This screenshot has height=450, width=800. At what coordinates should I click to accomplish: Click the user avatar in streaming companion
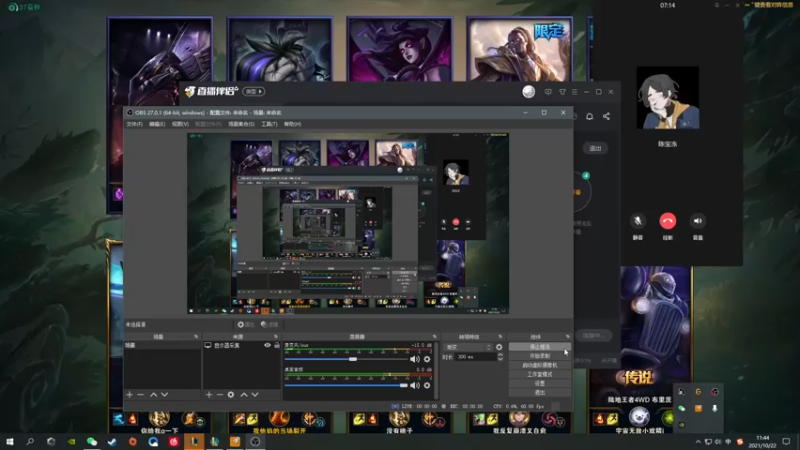529,91
